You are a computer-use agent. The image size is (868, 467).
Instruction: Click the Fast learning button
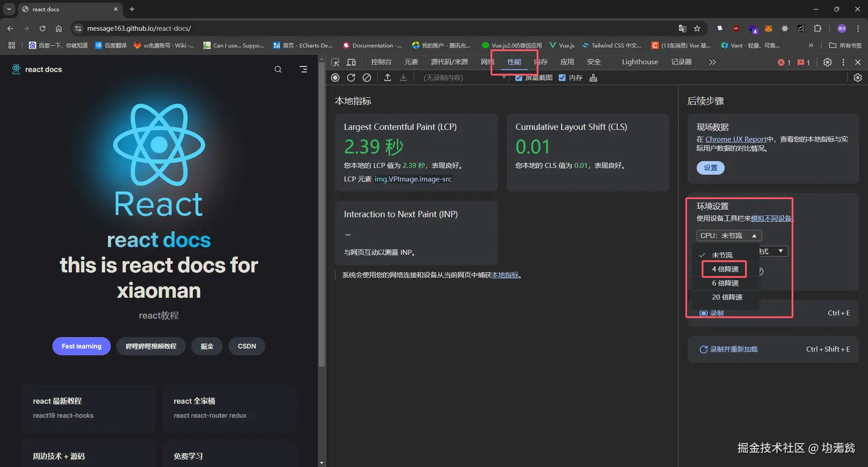point(81,346)
